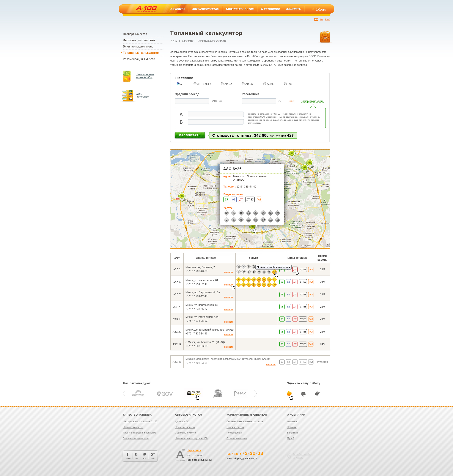Click the red ДТ fuel badge in АЗС 6 row
Image resolution: width=453 pixels, height=476 pixels.
tap(295, 282)
